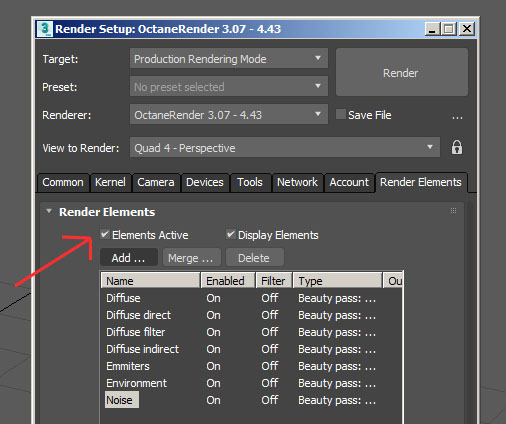This screenshot has height=424, width=506.
Task: Switch to the Kernel tab
Action: 110,182
